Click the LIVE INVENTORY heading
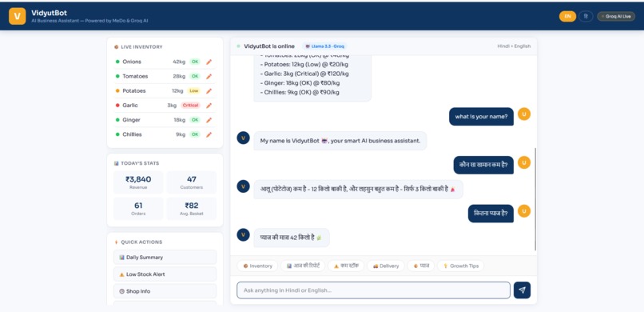Image resolution: width=644 pixels, height=312 pixels. pyautogui.click(x=141, y=47)
